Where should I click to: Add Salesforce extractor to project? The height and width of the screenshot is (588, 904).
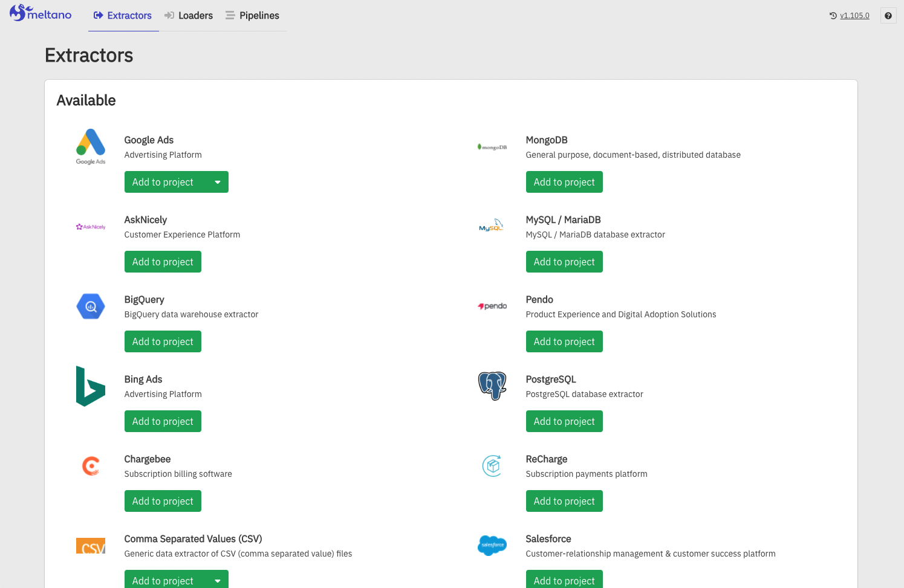[x=564, y=580]
